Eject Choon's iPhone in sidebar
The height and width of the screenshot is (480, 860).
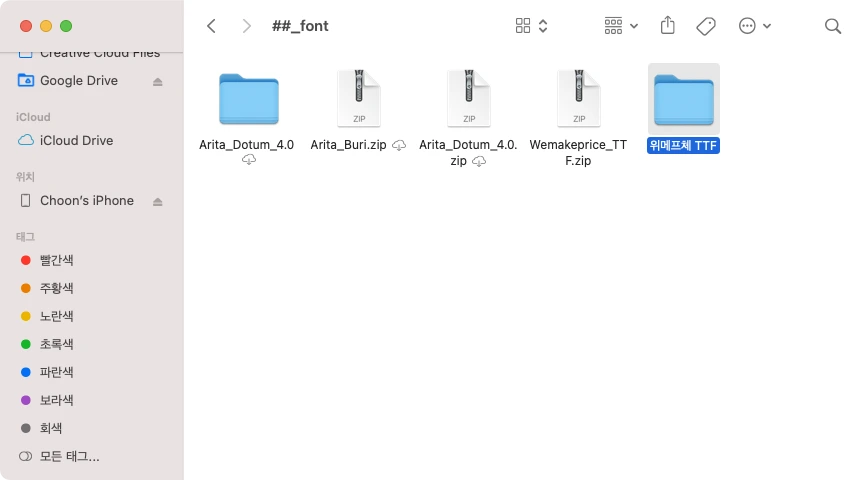(158, 202)
